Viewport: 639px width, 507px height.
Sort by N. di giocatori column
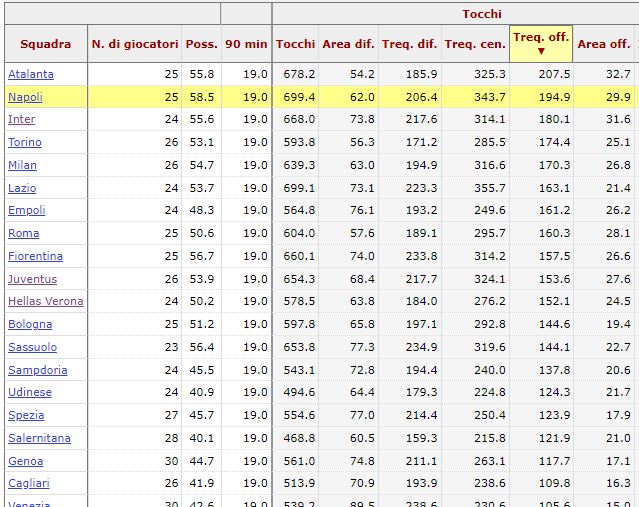click(135, 44)
